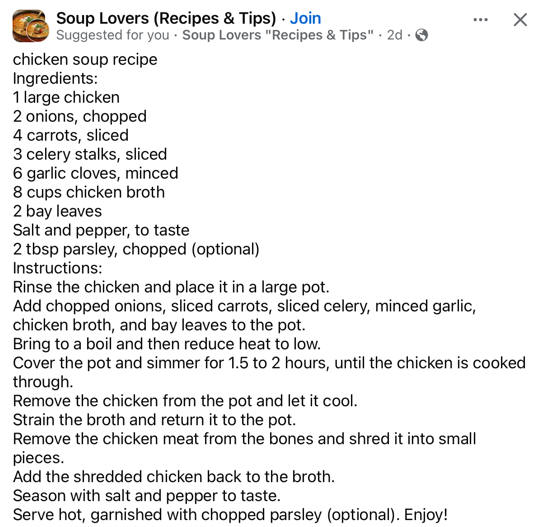The image size is (542, 527).
Task: Open the Soup Lovers "Recipes & Tips" subtitle link
Action: pos(278,35)
